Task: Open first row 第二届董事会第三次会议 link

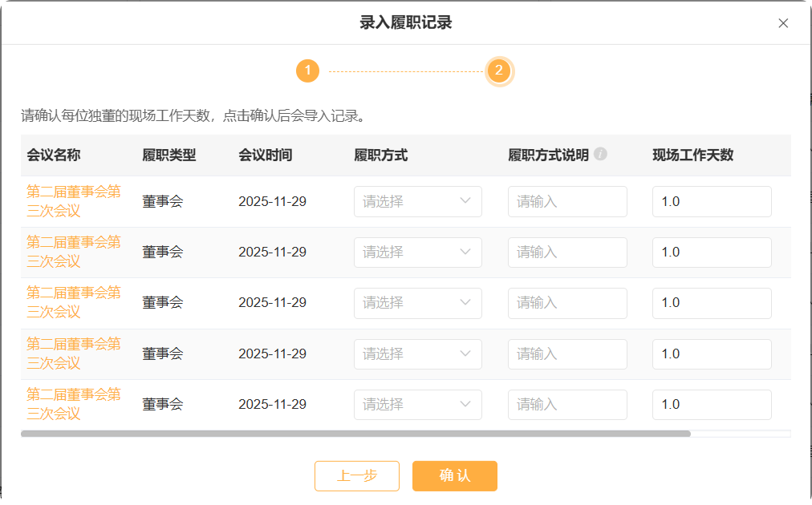Action: [73, 201]
